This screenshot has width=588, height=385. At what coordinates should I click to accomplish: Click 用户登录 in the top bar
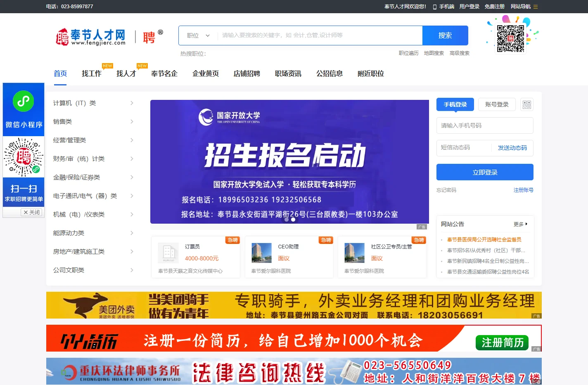point(469,7)
